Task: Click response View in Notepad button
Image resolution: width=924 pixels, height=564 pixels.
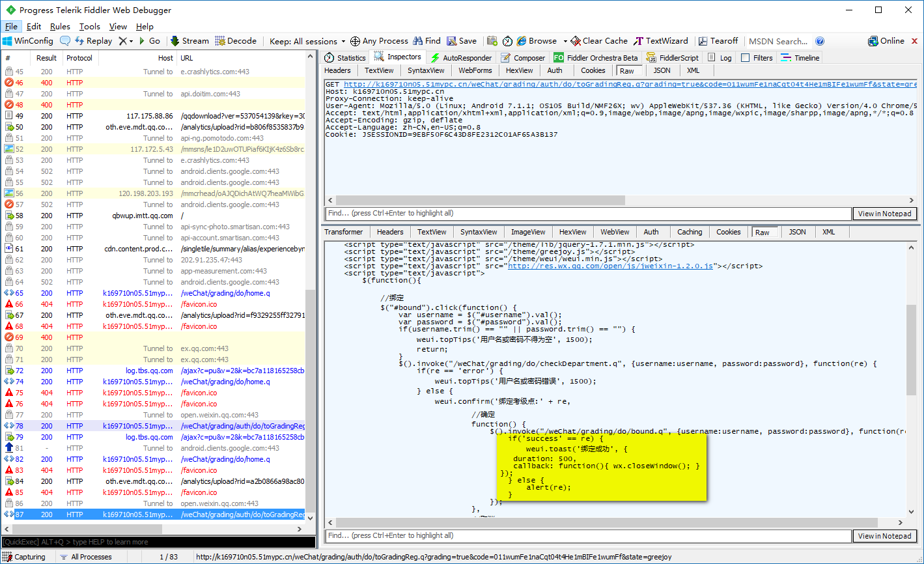Action: pos(884,536)
